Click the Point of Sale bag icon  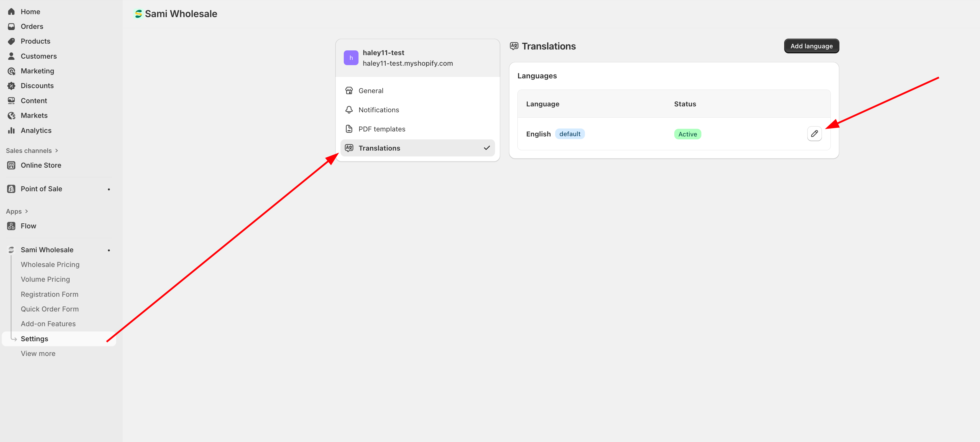pyautogui.click(x=11, y=189)
